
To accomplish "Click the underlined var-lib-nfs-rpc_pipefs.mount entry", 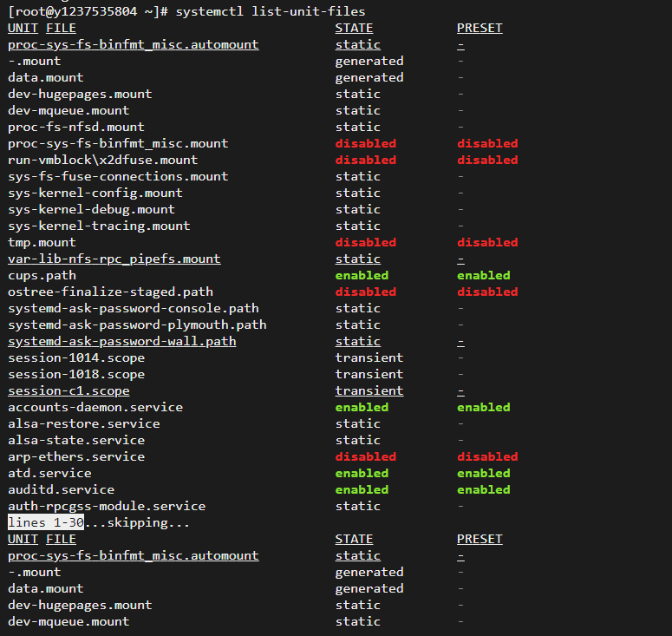I will click(x=114, y=259).
